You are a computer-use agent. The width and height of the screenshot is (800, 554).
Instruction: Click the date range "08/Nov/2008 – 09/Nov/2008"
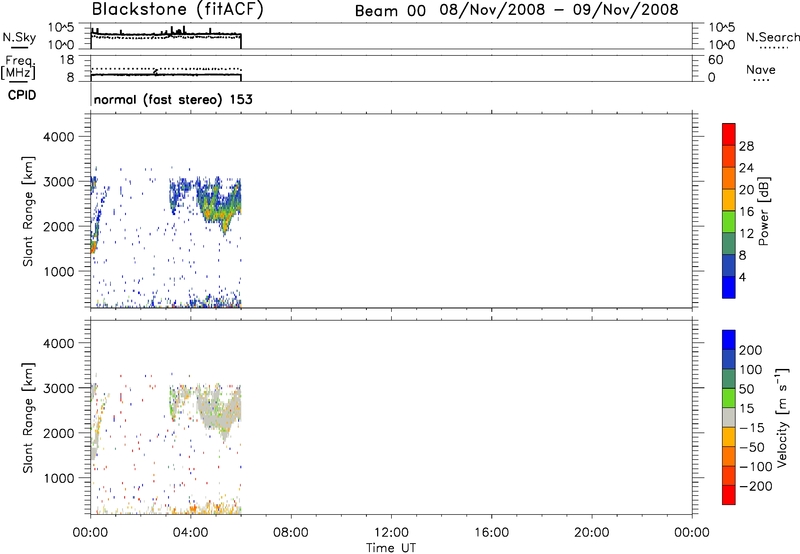559,10
